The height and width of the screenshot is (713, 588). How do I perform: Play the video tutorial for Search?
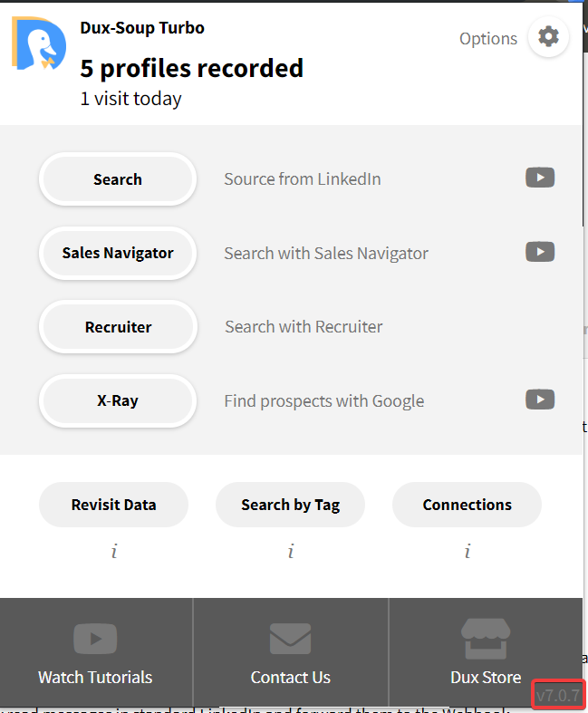540,178
